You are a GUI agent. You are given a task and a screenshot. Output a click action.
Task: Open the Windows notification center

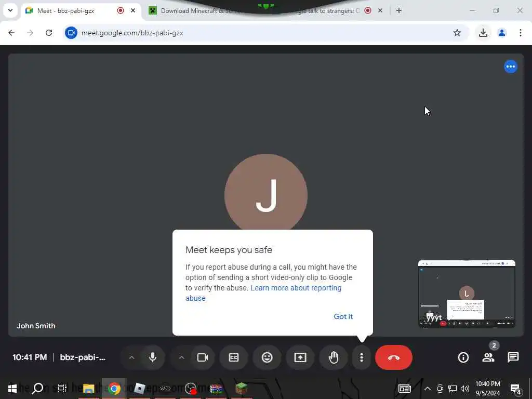pos(515,389)
